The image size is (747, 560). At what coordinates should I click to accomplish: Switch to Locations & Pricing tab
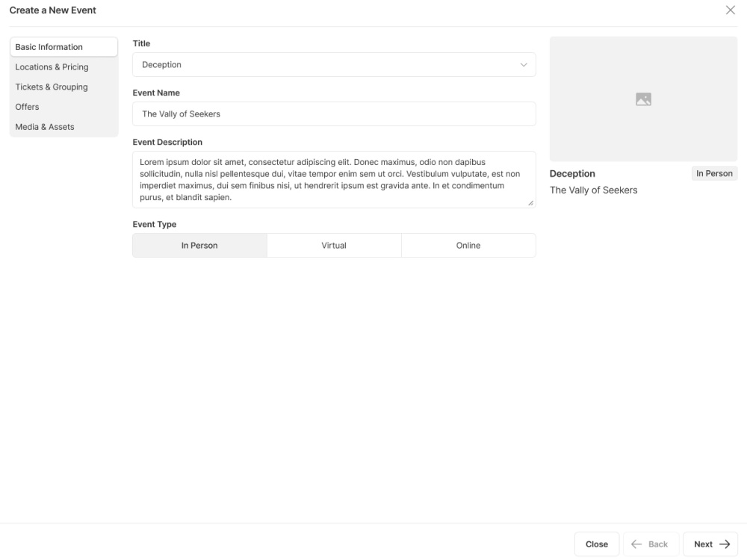click(x=63, y=66)
